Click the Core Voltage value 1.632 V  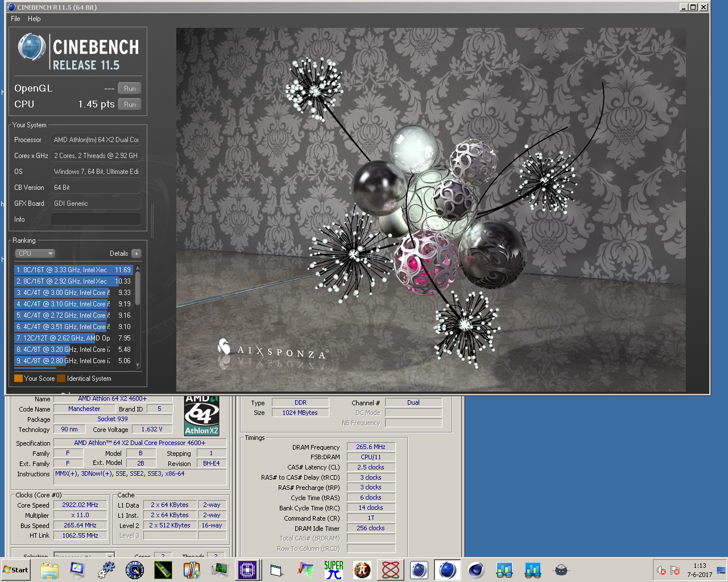152,430
